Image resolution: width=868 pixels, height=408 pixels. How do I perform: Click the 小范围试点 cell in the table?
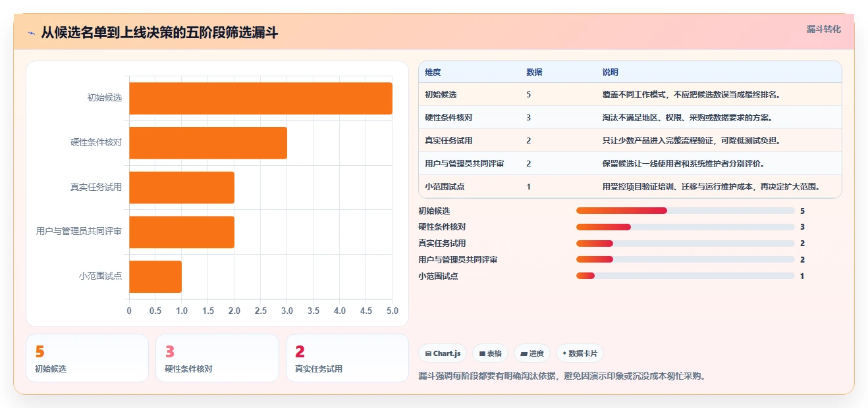click(x=445, y=187)
